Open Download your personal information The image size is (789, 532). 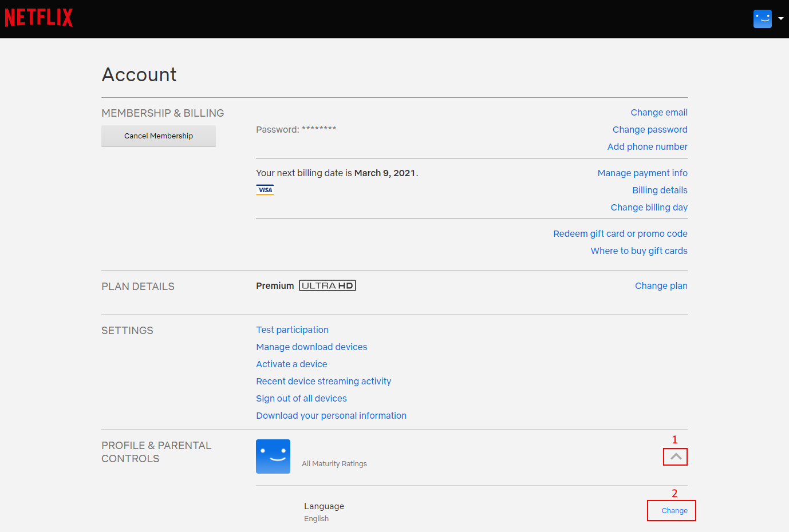331,416
